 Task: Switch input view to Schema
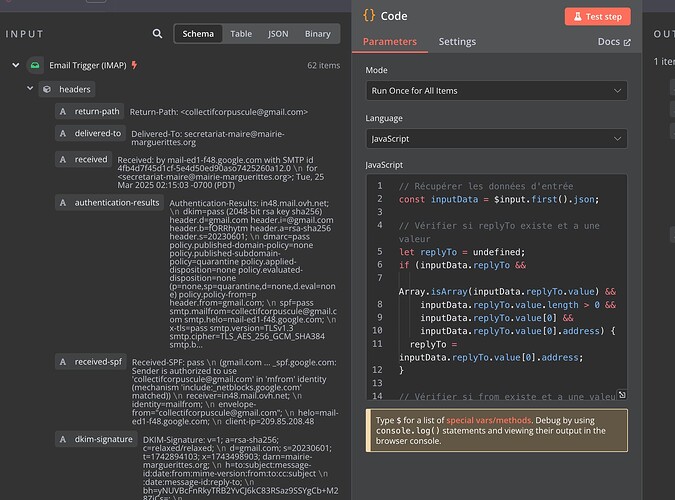click(x=198, y=34)
